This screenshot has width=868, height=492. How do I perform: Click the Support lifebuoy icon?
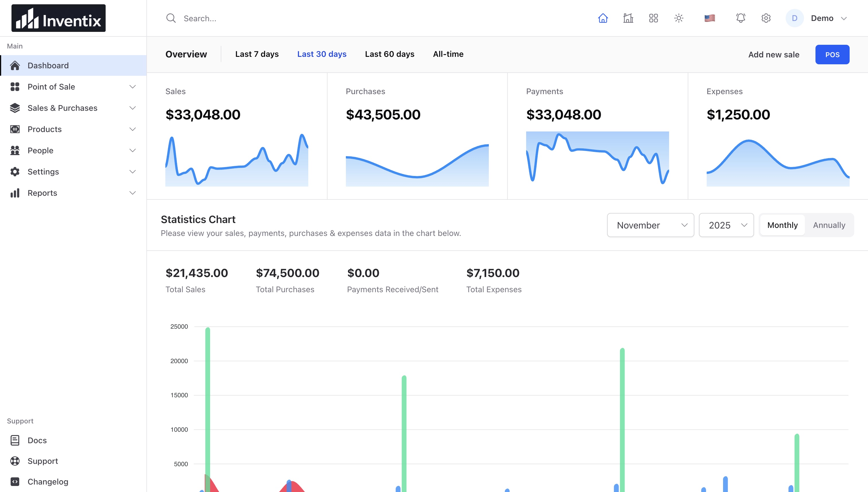(15, 461)
